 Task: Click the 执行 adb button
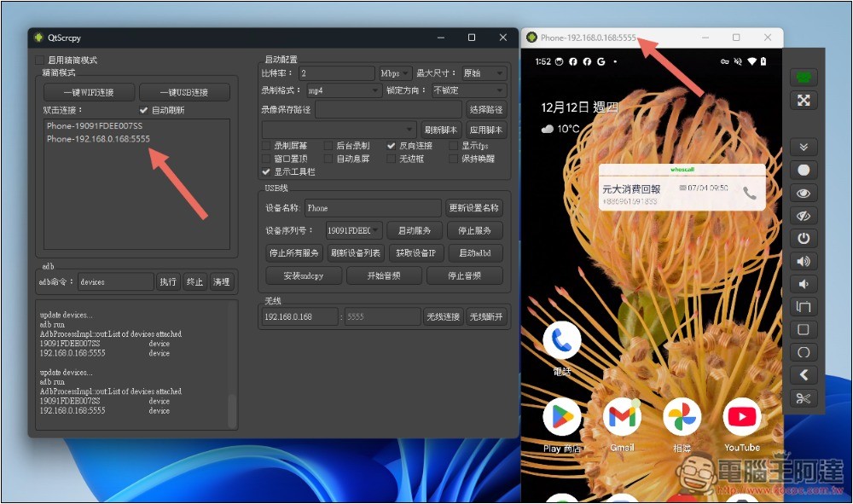(168, 281)
